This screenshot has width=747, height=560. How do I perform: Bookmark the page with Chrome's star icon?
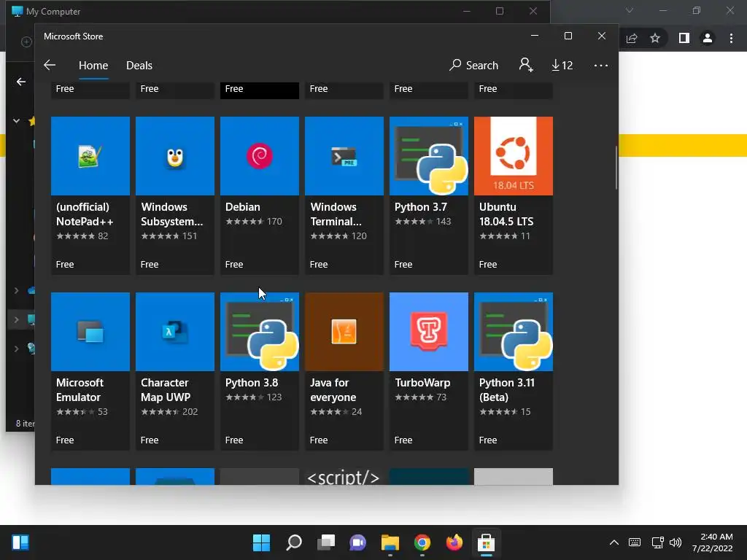[655, 38]
